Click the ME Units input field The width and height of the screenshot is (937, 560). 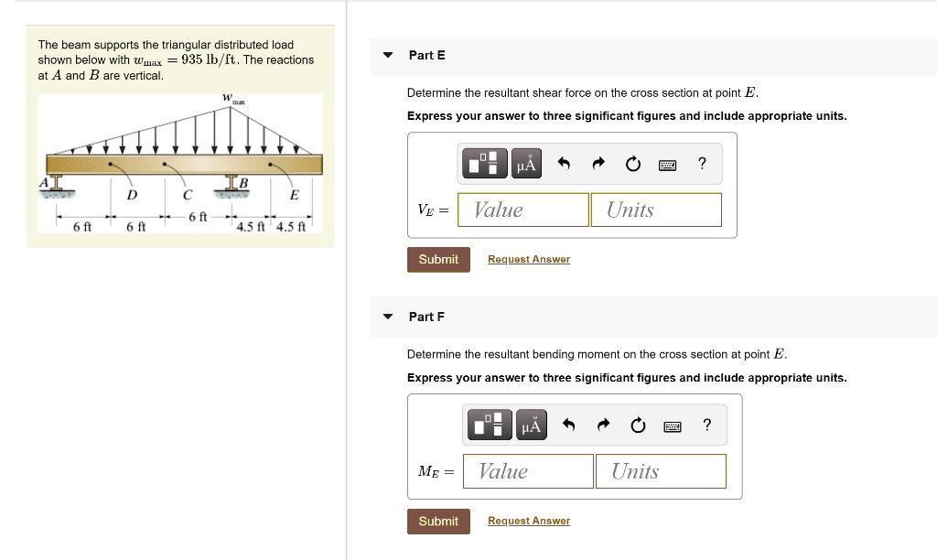point(660,471)
